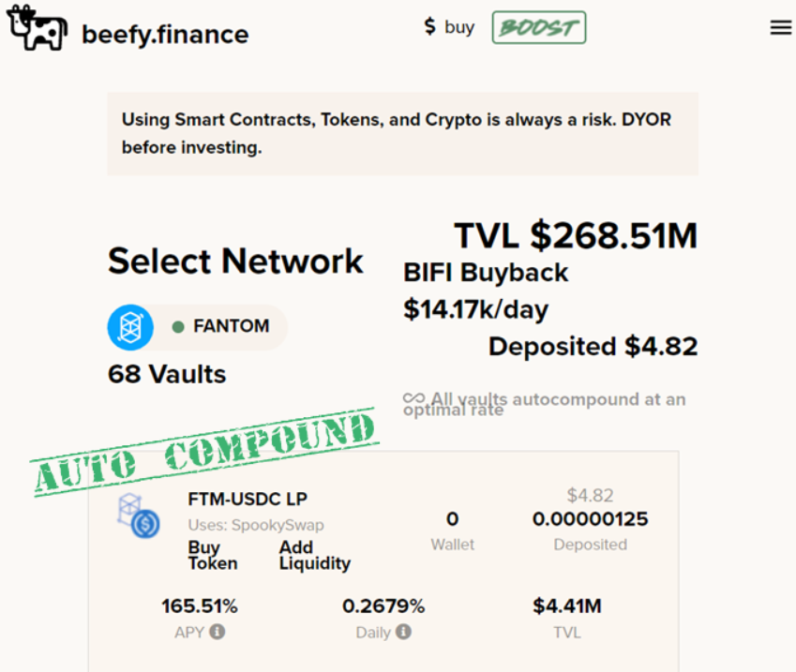The width and height of the screenshot is (796, 672).
Task: Click the 0.00000125 Deposited amount
Action: (x=591, y=519)
